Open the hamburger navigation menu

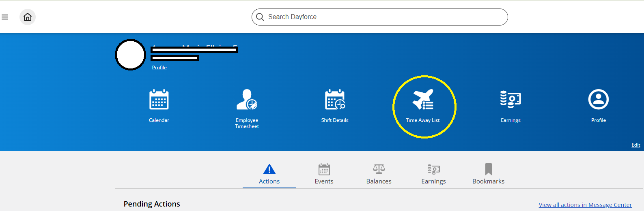pos(5,17)
